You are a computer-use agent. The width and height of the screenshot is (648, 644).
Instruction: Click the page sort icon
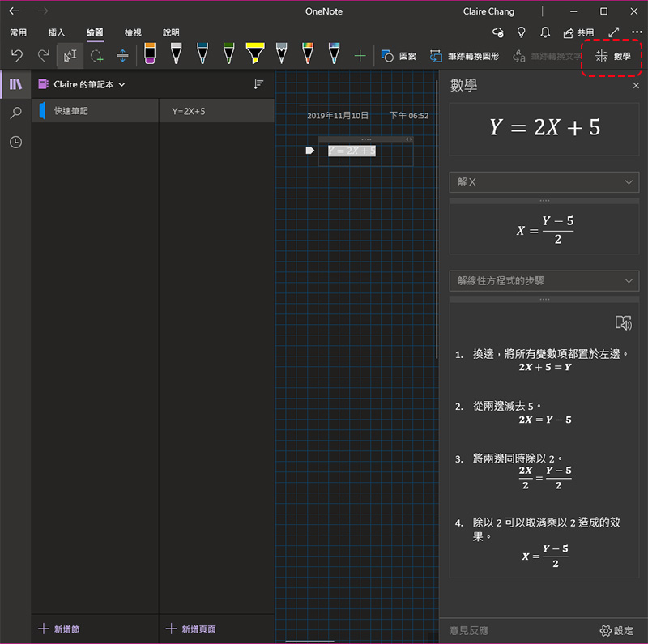pos(258,84)
